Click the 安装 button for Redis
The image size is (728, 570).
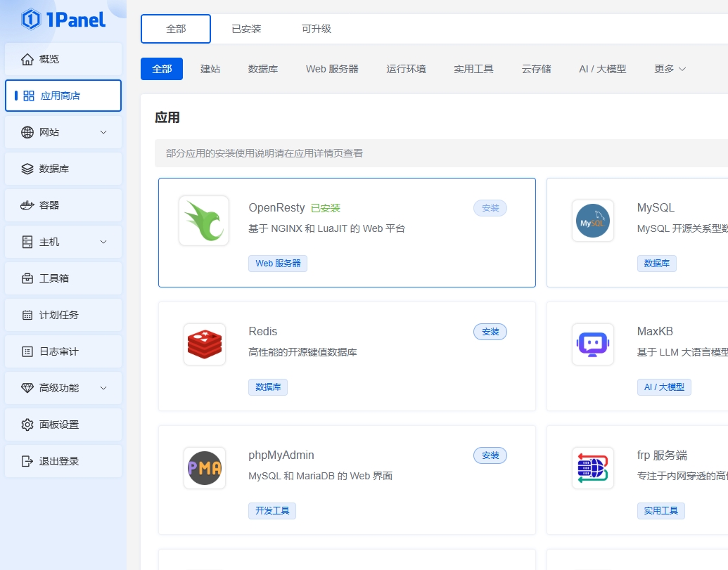(x=490, y=331)
